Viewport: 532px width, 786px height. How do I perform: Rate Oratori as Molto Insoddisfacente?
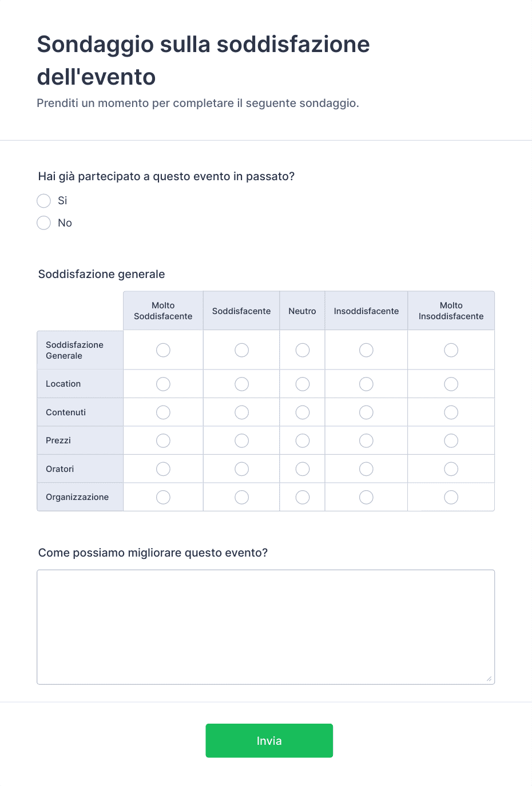(x=451, y=469)
